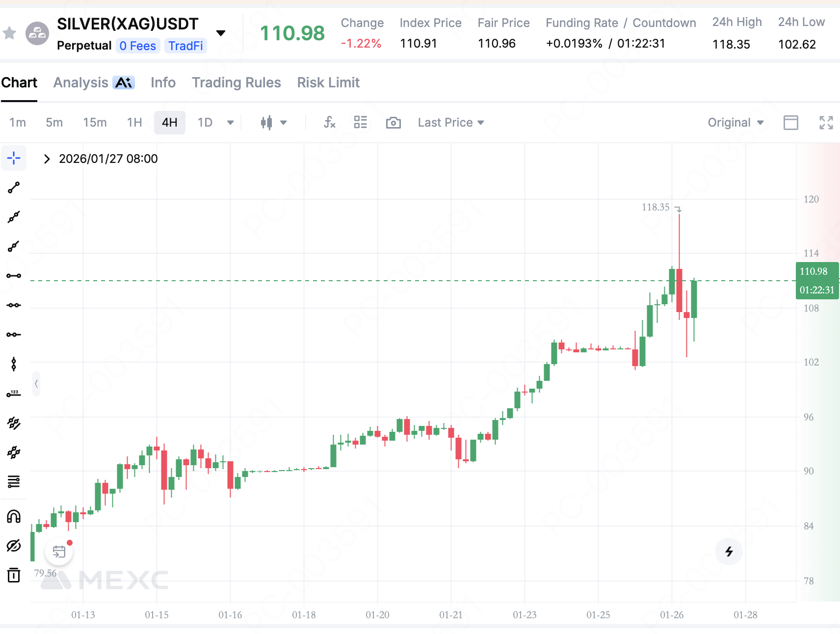Click the lightning quick order button

click(x=729, y=552)
